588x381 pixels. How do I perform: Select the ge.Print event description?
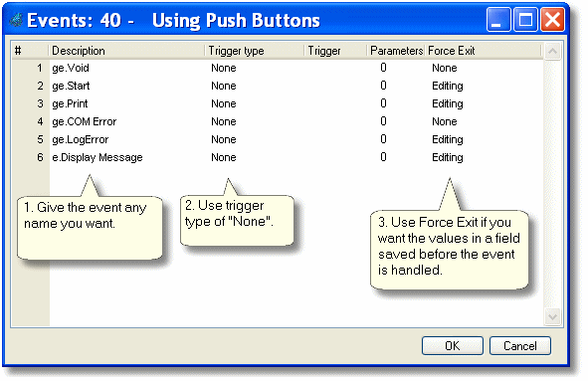(x=70, y=103)
